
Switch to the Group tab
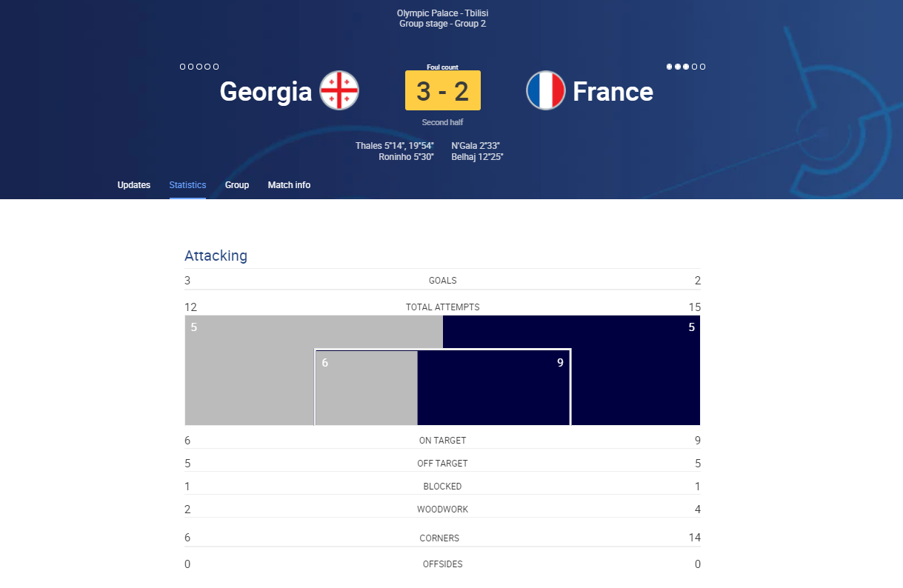point(237,185)
